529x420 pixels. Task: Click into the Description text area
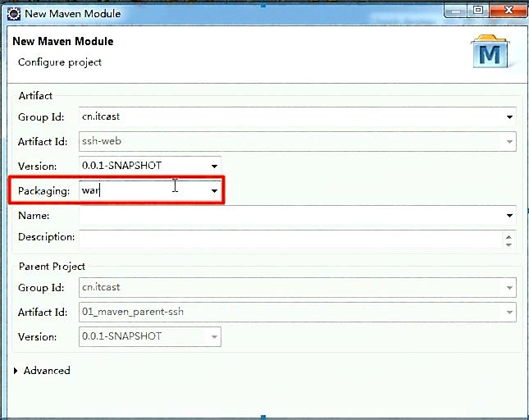(x=290, y=240)
